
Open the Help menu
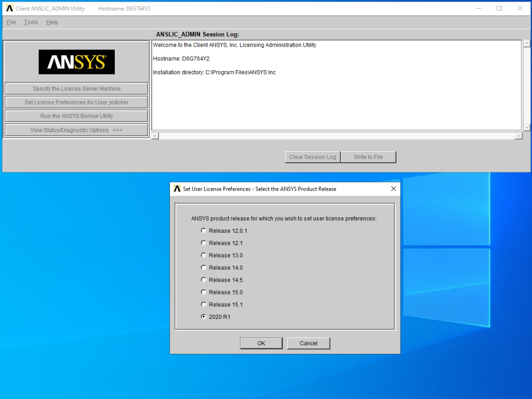(x=52, y=22)
